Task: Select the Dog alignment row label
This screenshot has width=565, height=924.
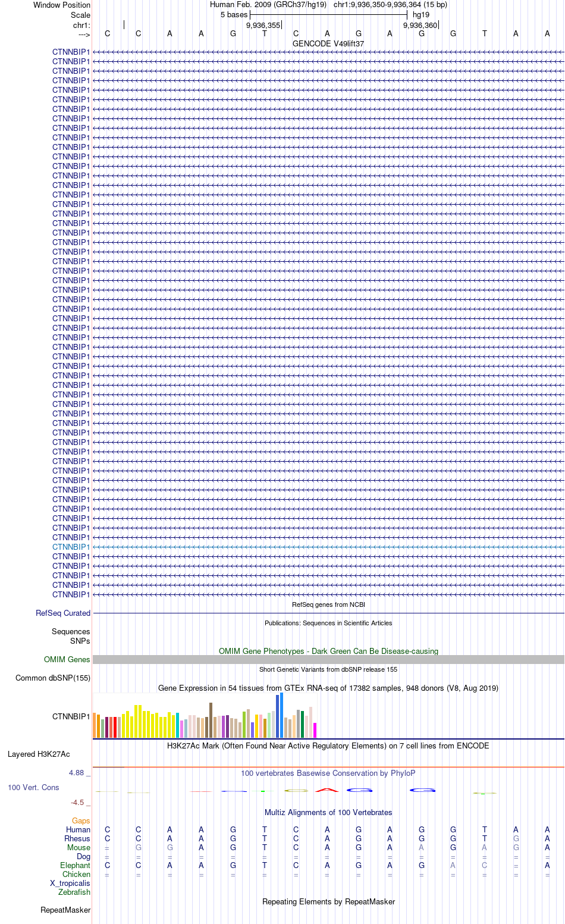Action: point(83,856)
